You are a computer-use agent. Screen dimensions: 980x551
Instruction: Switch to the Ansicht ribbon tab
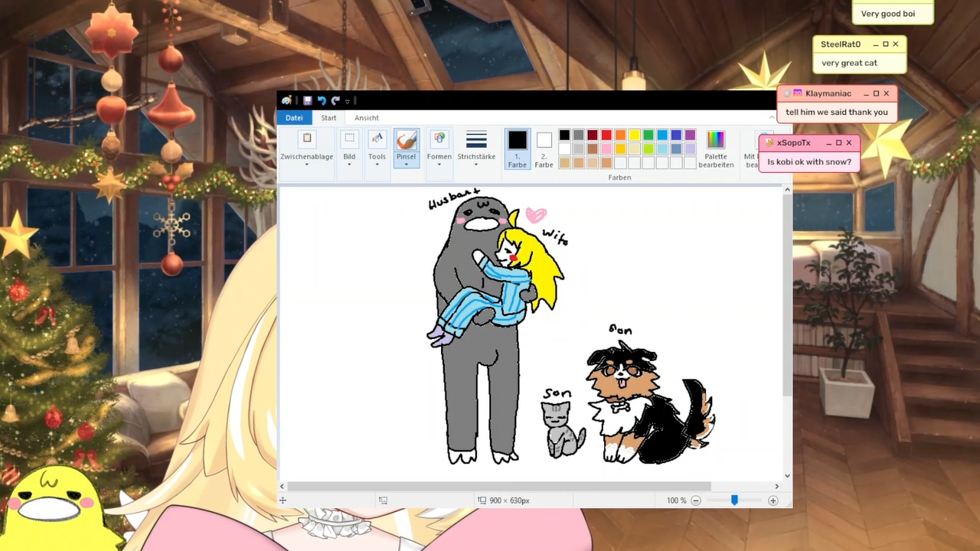coord(367,118)
